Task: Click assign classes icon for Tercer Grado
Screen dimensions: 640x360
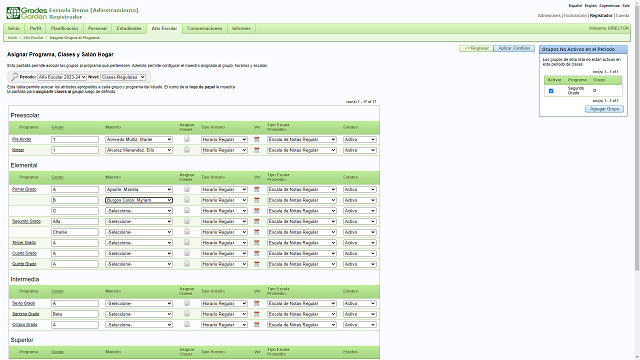Action: click(187, 242)
